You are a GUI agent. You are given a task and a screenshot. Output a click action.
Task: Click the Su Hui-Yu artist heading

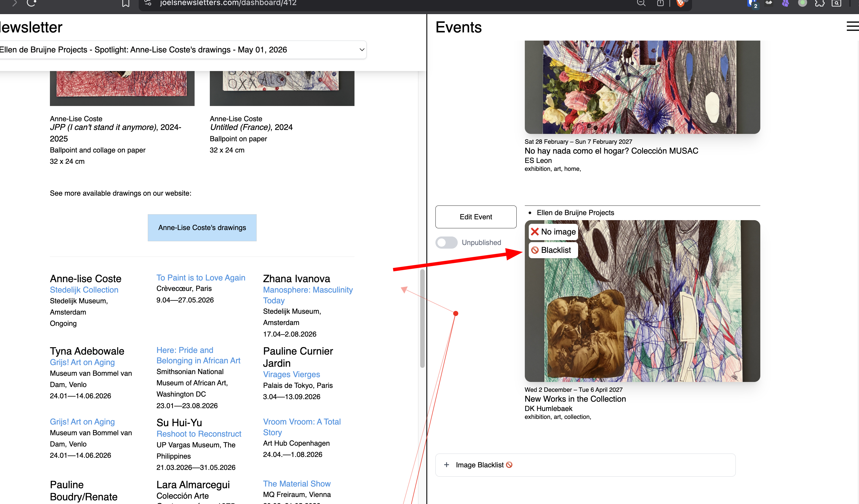click(x=179, y=423)
